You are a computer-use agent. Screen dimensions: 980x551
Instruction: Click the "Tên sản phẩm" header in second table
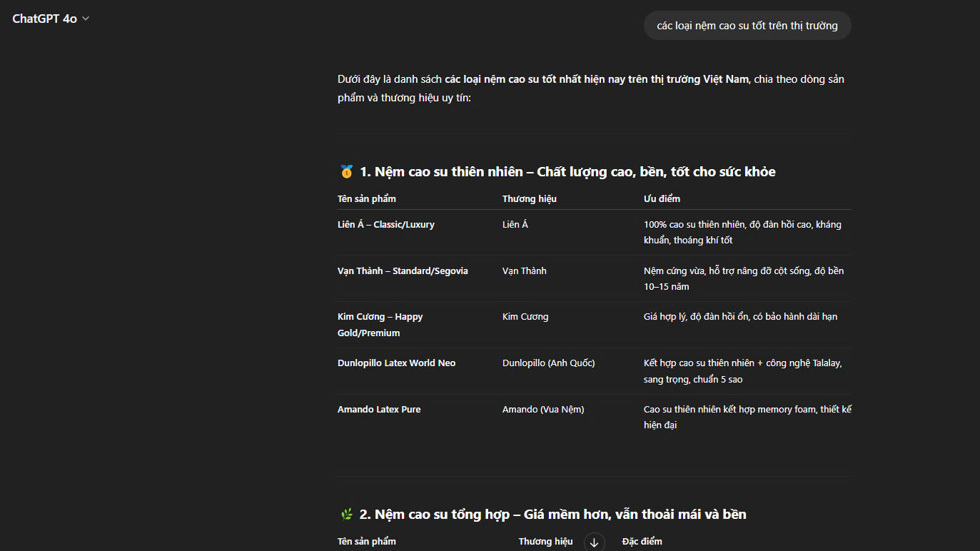367,542
